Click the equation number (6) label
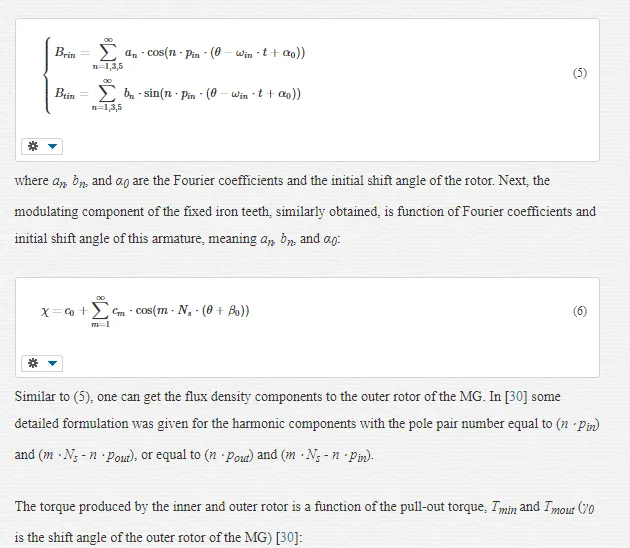Screen dimensions: 630x548 pyautogui.click(x=580, y=311)
